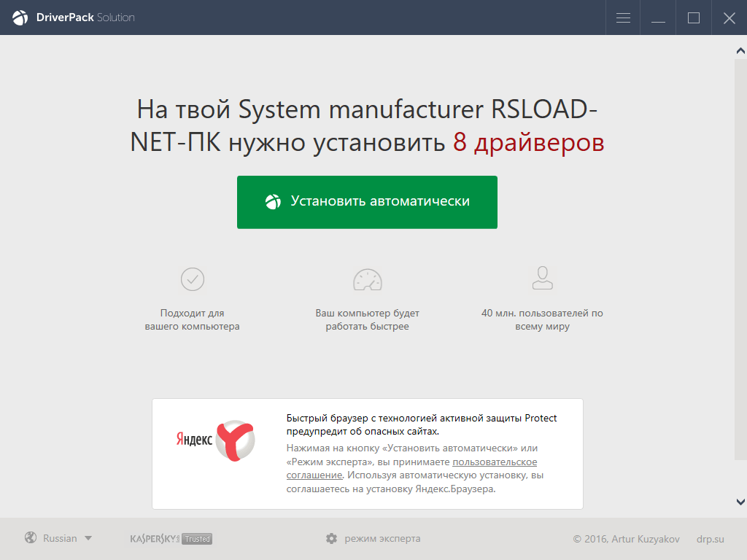Click the scrollbar down arrow
The height and width of the screenshot is (560, 747).
[x=740, y=502]
